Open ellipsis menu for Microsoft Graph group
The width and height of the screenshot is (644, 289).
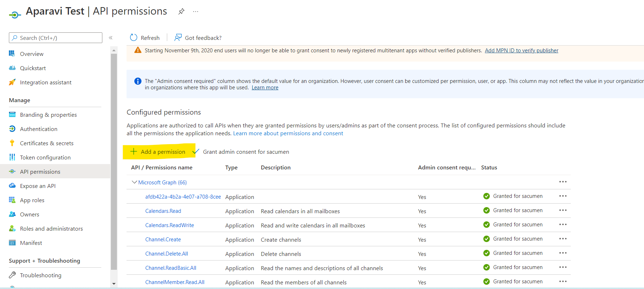coord(563,182)
